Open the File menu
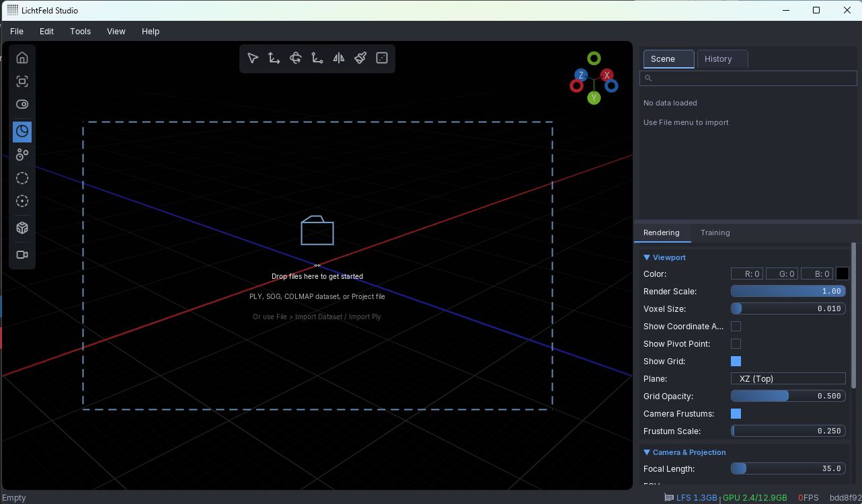The height and width of the screenshot is (504, 862). click(x=17, y=31)
